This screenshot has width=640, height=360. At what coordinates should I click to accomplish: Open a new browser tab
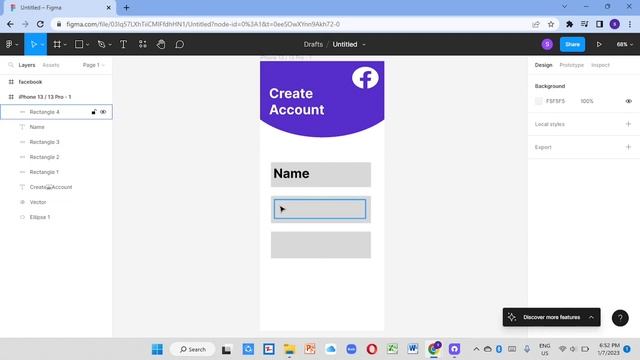coord(126,7)
